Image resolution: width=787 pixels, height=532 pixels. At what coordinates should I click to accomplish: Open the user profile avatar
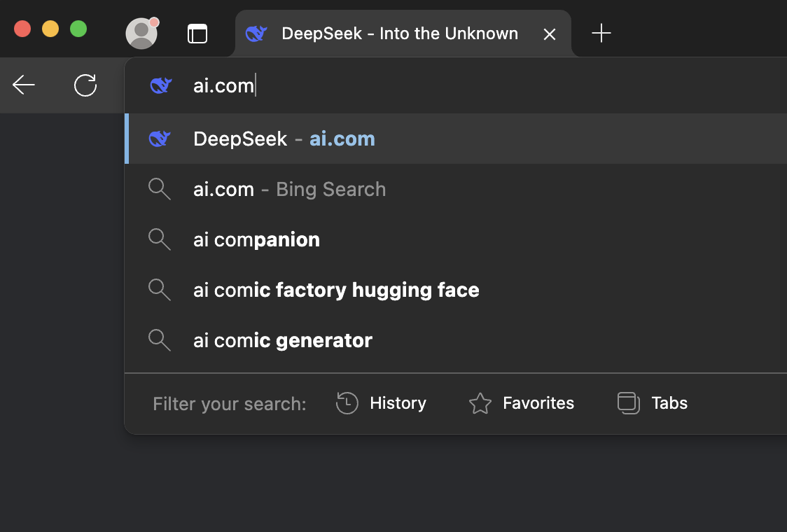(x=141, y=34)
